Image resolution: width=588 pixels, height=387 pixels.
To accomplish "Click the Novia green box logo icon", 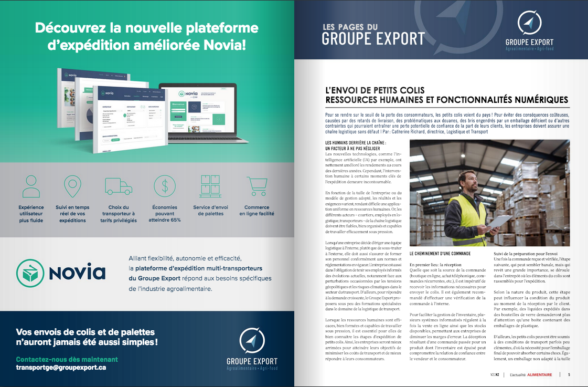I will [x=30, y=273].
